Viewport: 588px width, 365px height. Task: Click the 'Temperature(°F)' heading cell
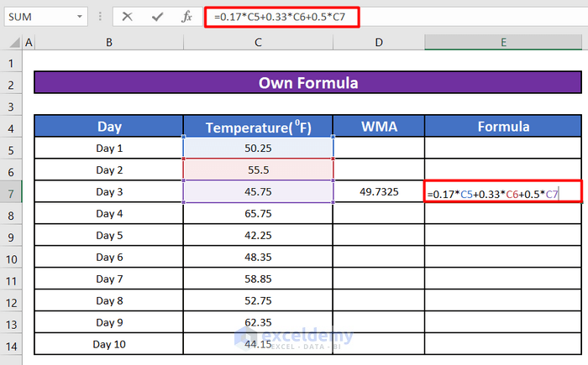258,127
